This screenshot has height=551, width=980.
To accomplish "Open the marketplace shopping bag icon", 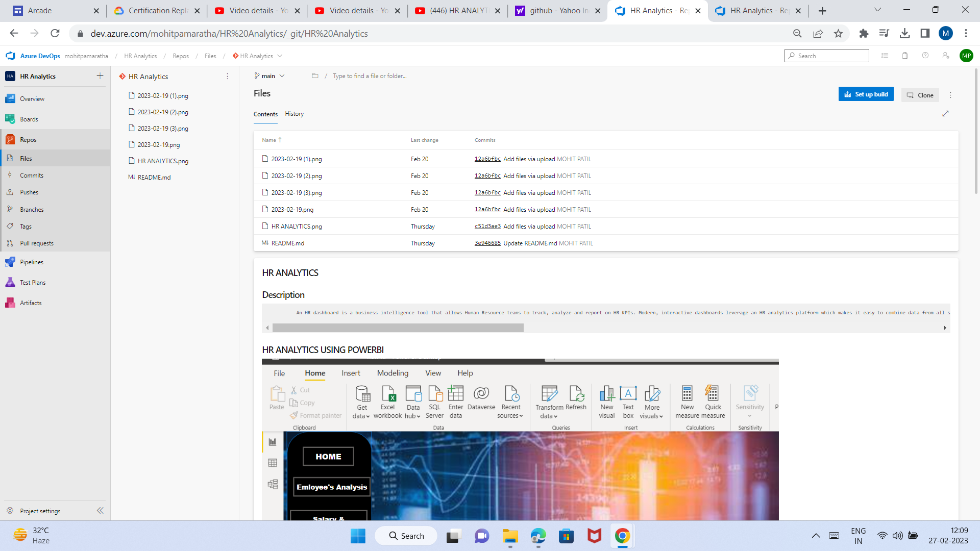I will (x=905, y=56).
